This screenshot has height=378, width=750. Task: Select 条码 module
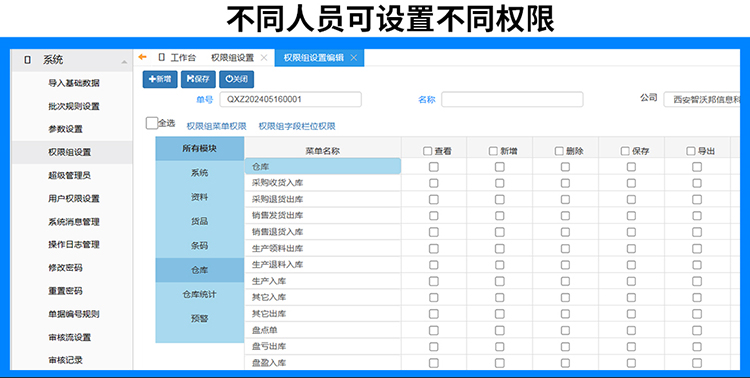(200, 245)
